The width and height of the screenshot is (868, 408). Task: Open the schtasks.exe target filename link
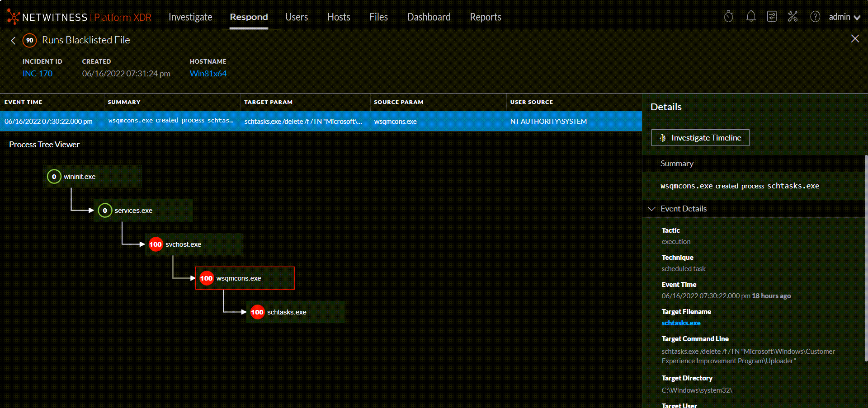click(x=681, y=323)
